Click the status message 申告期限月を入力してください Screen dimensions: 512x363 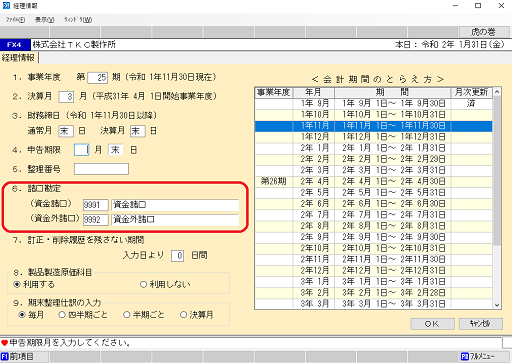tap(70, 343)
